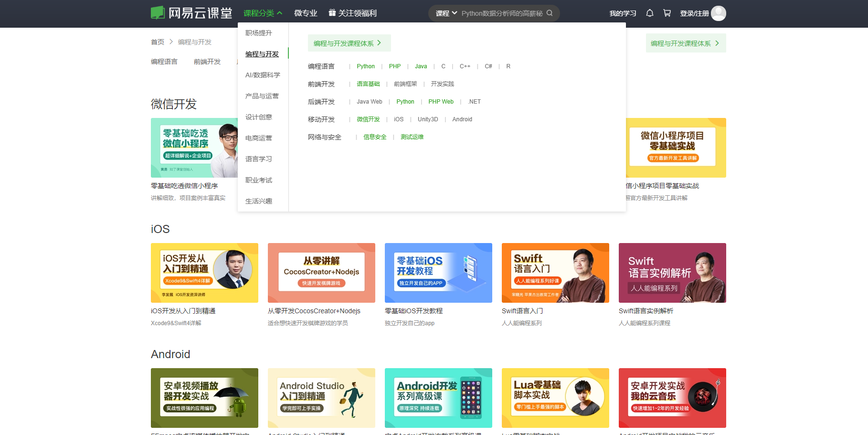Expand the 编程与开发课程体系 link in dropdown panel
Viewport: 868px width, 435px height.
(x=349, y=42)
